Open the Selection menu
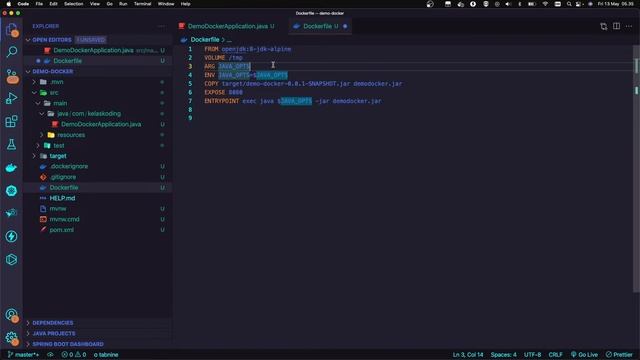This screenshot has width=640, height=360. [73, 4]
